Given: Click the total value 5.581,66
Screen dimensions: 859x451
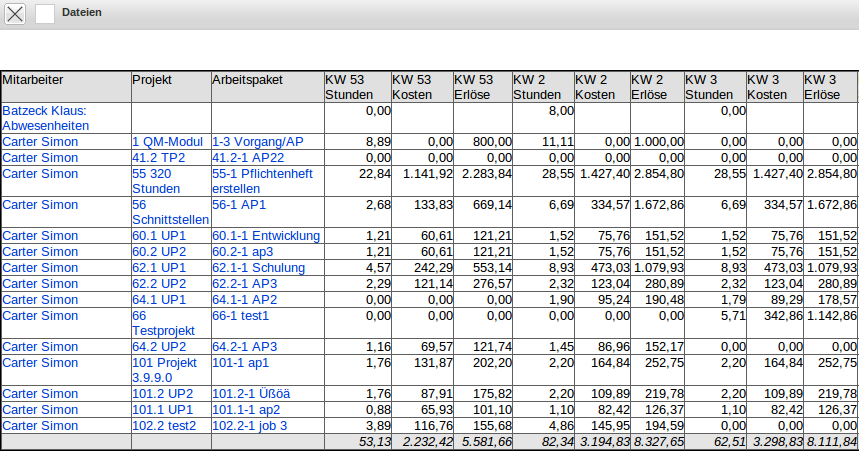Looking at the screenshot, I should [486, 442].
